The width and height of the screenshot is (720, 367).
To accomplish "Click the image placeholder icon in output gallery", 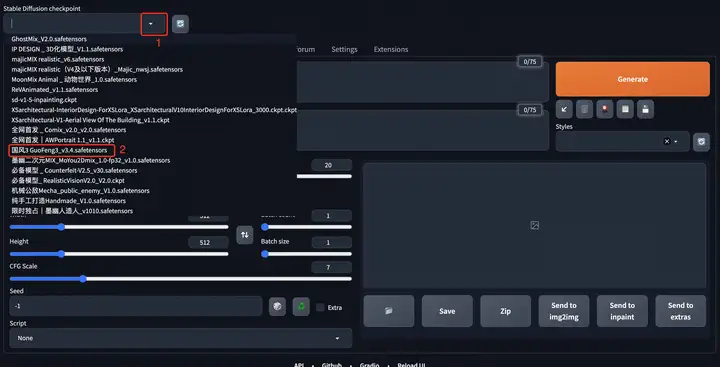I will [x=534, y=225].
